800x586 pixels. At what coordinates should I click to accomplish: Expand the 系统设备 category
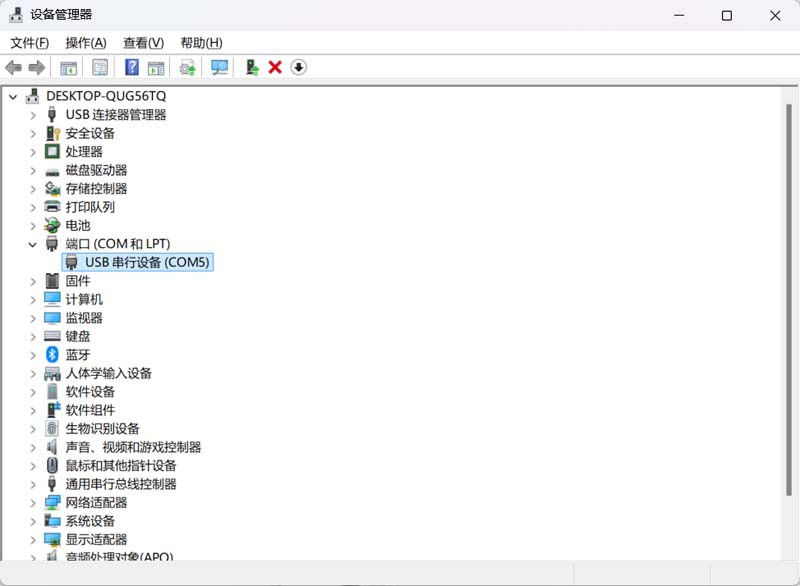coord(33,521)
